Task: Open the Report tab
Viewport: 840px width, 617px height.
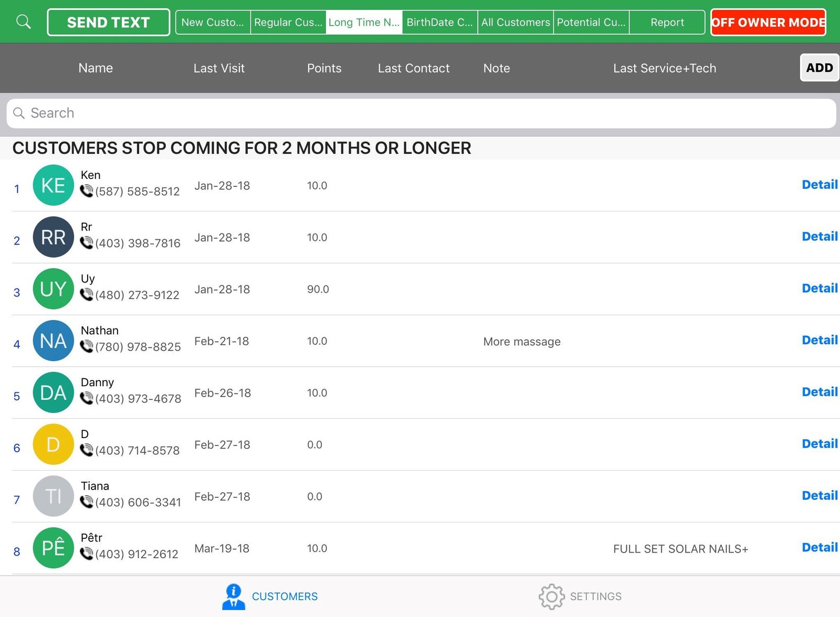Action: pos(667,23)
